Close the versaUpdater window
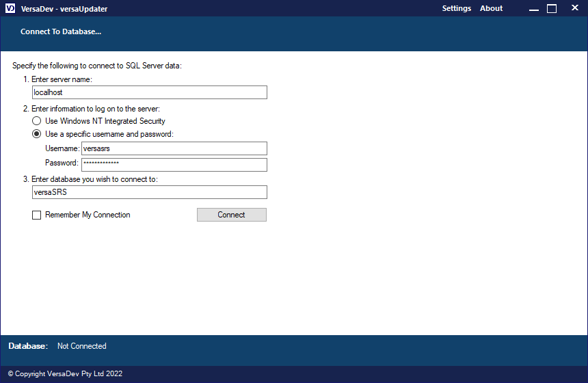588x383 pixels. click(573, 9)
